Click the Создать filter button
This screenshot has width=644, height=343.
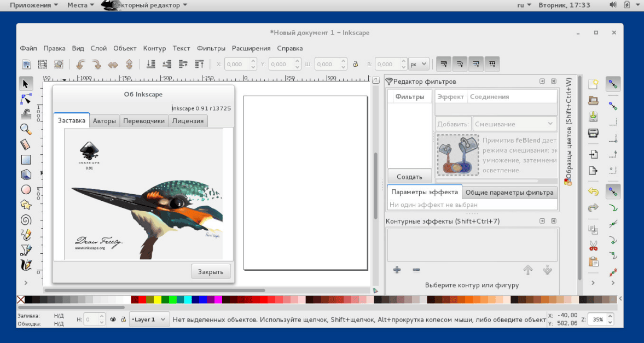(x=409, y=177)
